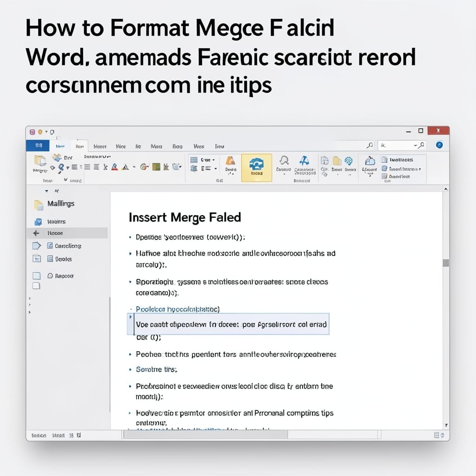
Task: Switch to the 'Bao' ribbon tab
Action: tap(177, 146)
